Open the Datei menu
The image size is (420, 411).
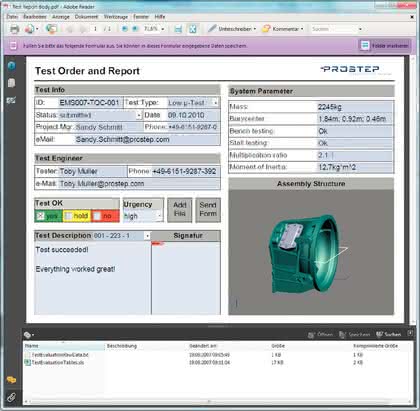[x=12, y=17]
